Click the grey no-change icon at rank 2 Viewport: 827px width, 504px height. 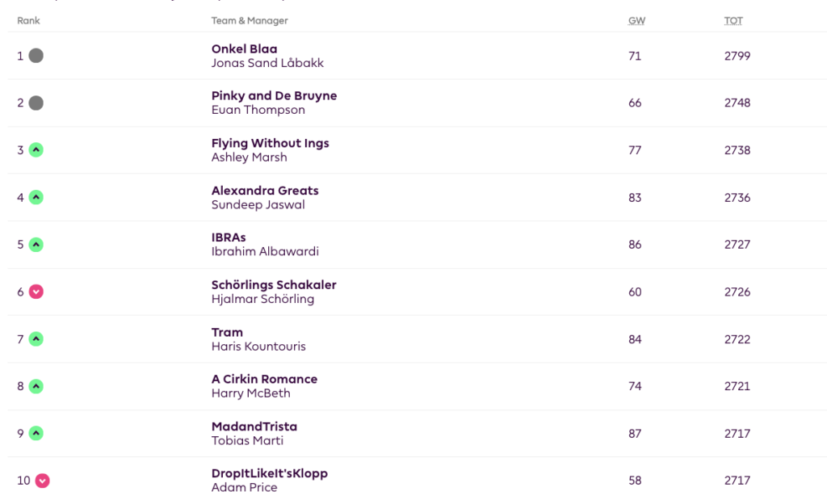coord(36,103)
